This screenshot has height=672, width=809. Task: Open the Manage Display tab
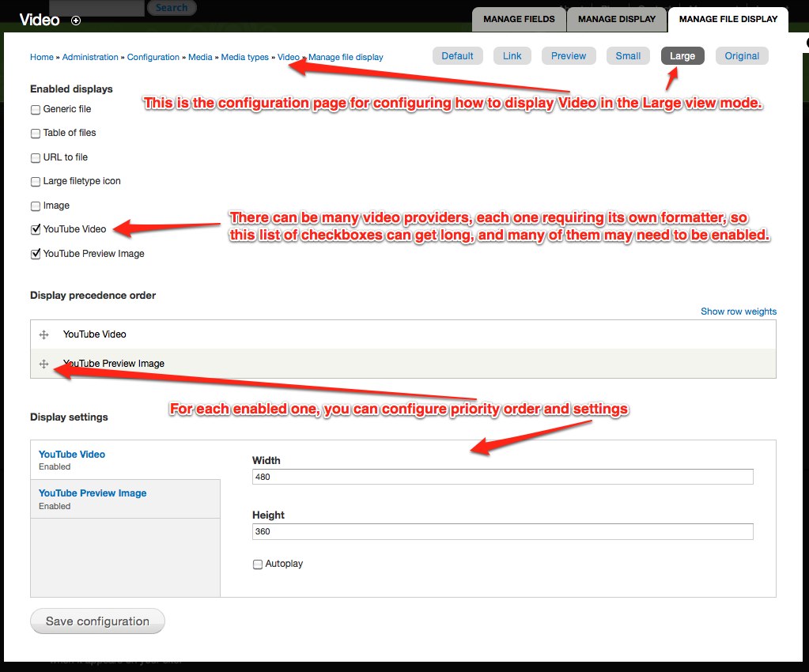(x=616, y=19)
